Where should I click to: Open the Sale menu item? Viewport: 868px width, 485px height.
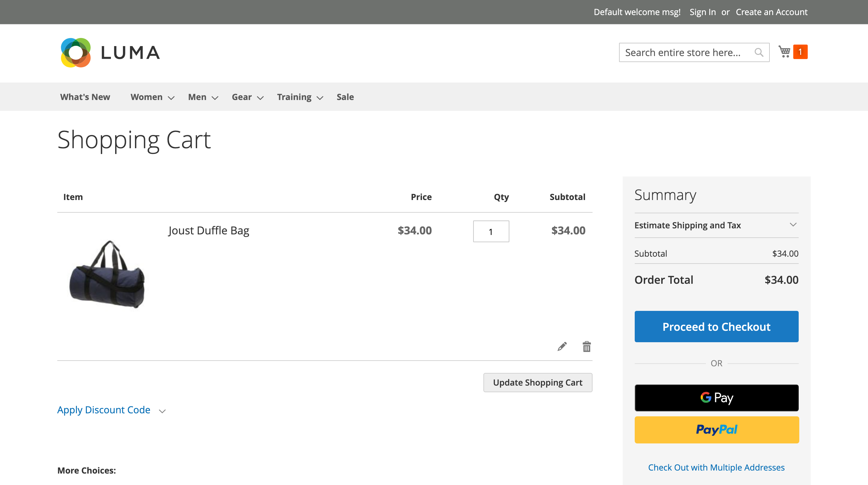pyautogui.click(x=345, y=97)
